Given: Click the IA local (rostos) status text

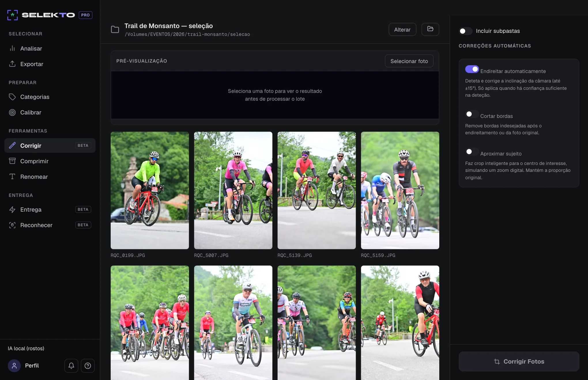Looking at the screenshot, I should click(x=26, y=348).
